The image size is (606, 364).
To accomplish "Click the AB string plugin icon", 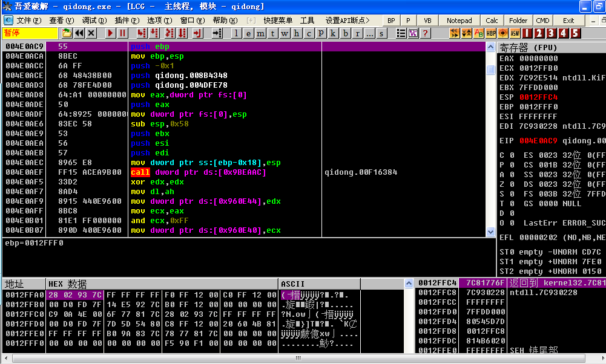I will pyautogui.click(x=478, y=33).
